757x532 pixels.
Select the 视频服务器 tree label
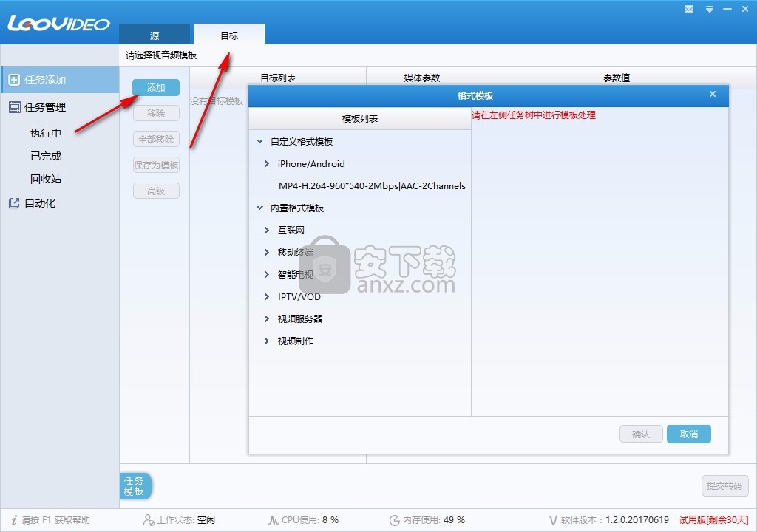coord(300,319)
